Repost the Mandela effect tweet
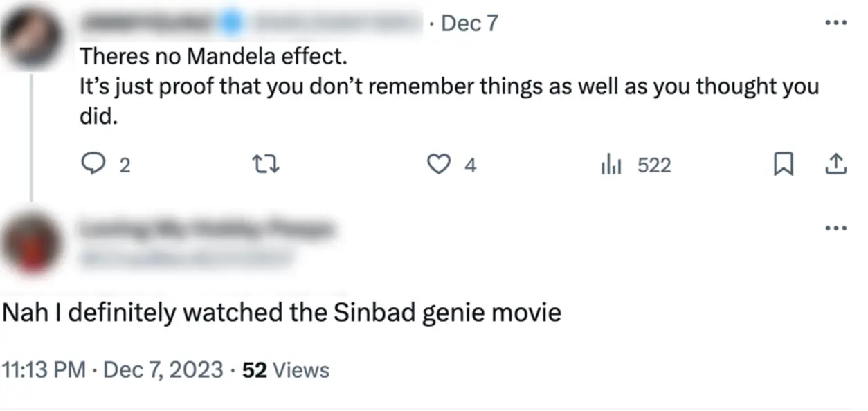Image resolution: width=868 pixels, height=411 pixels. coord(267,165)
